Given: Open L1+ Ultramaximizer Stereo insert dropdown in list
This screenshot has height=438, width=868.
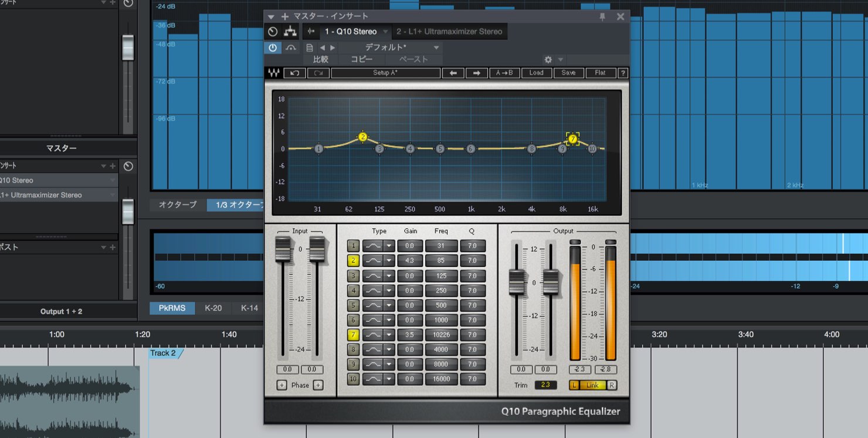Looking at the screenshot, I should coord(113,195).
